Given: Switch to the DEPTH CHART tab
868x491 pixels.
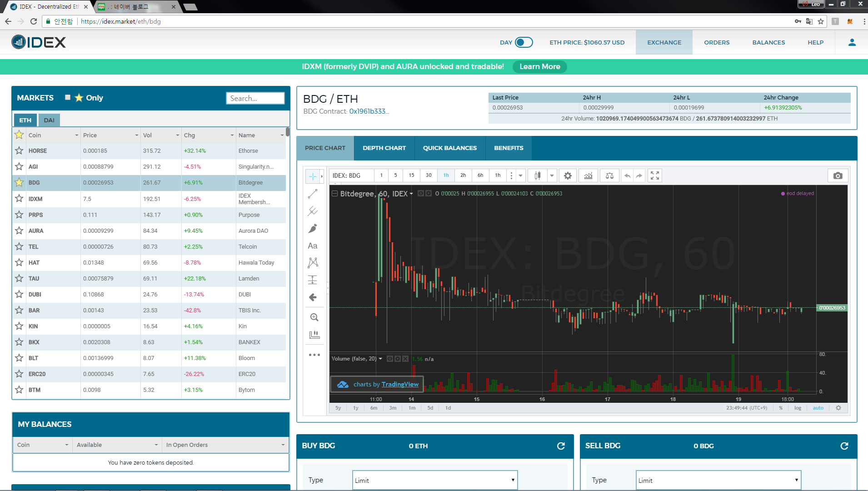Looking at the screenshot, I should coord(384,148).
